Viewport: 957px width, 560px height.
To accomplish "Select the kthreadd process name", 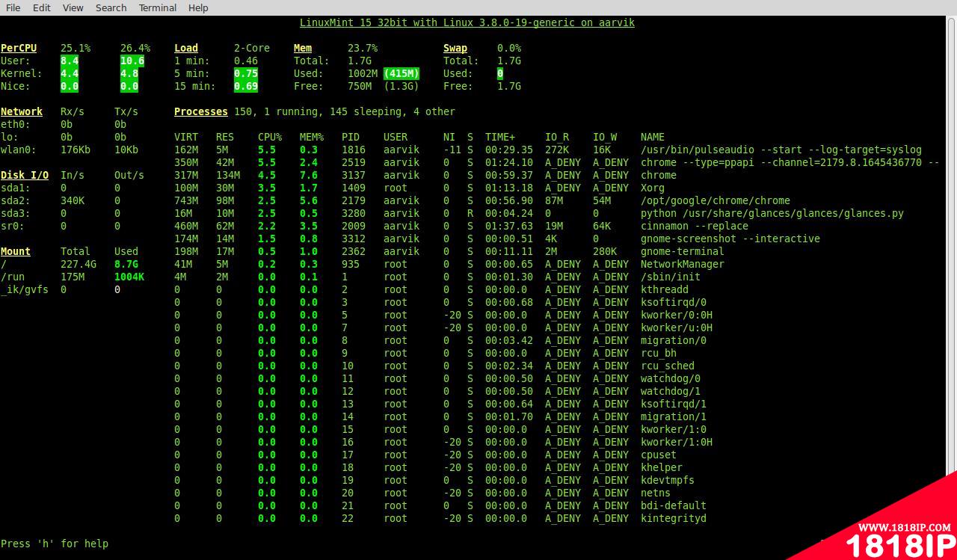I will (x=665, y=289).
